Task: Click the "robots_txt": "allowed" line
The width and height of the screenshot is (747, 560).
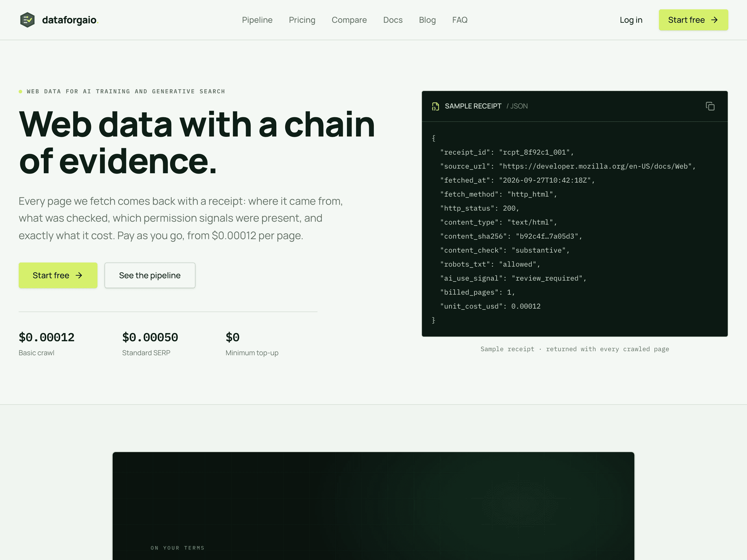Action: point(490,264)
